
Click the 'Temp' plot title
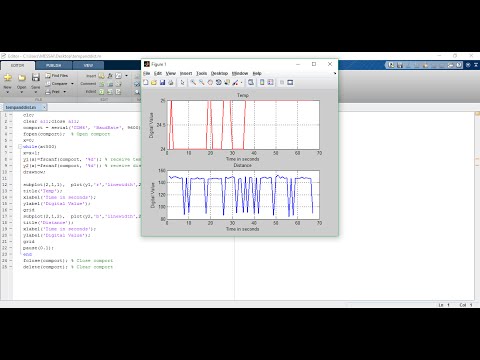243,95
